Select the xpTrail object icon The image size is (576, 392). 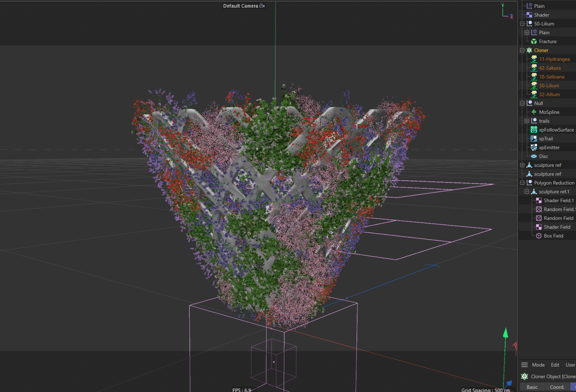click(x=534, y=138)
